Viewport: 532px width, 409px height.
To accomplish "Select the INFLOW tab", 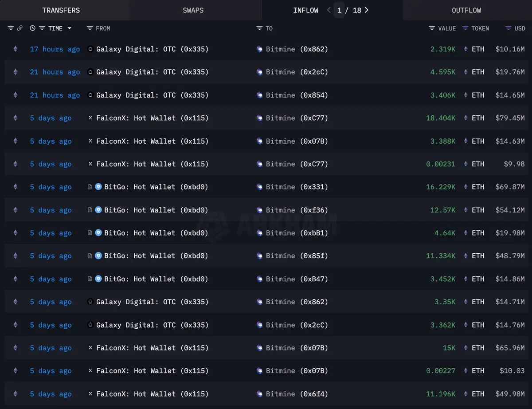I will (306, 10).
